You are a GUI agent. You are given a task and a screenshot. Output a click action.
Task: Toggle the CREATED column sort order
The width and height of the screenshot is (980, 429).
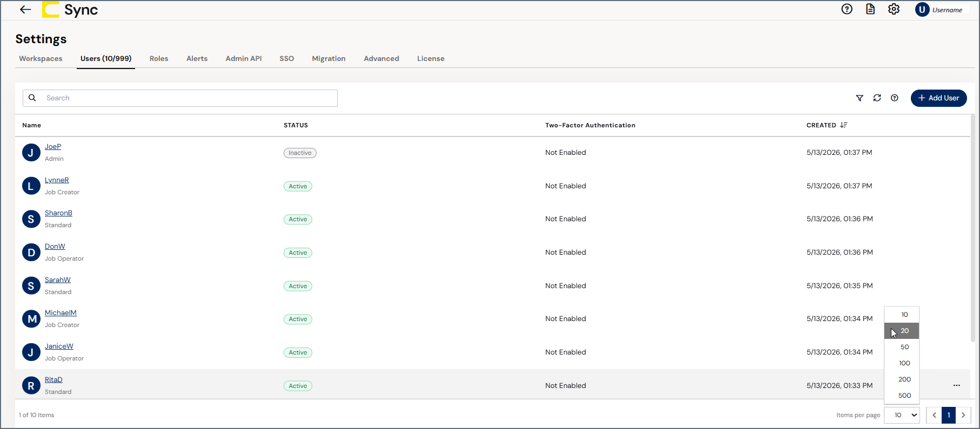pyautogui.click(x=844, y=125)
